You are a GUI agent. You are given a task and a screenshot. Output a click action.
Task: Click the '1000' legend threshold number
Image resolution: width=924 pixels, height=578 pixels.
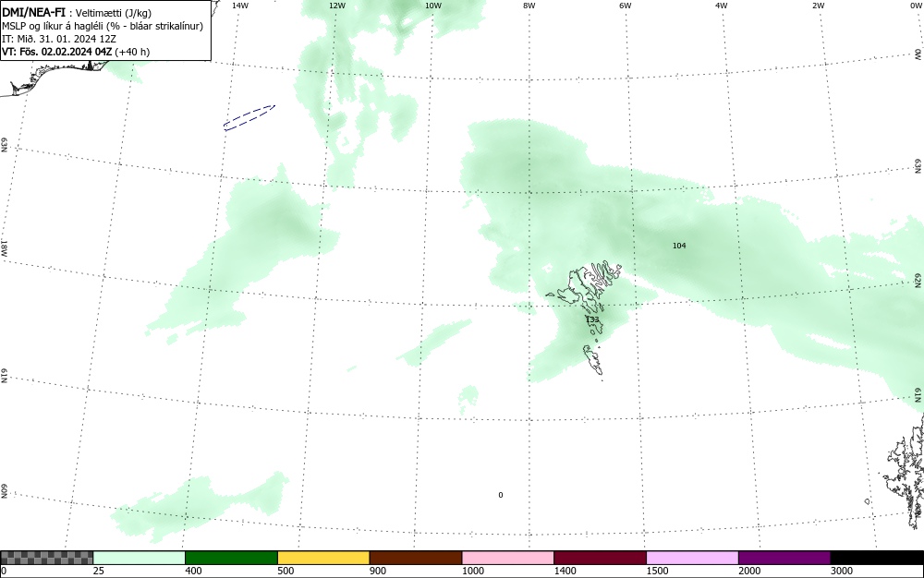click(472, 571)
